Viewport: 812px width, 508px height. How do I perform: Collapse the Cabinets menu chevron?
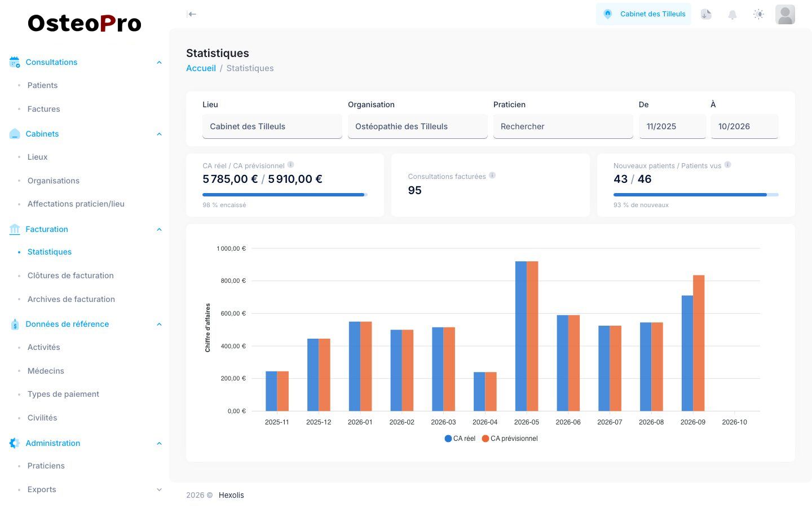159,134
